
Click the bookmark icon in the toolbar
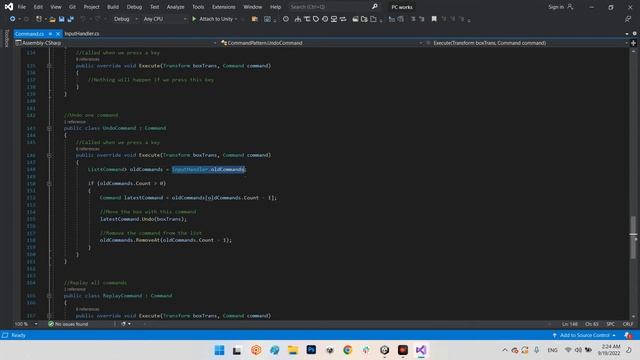point(434,19)
